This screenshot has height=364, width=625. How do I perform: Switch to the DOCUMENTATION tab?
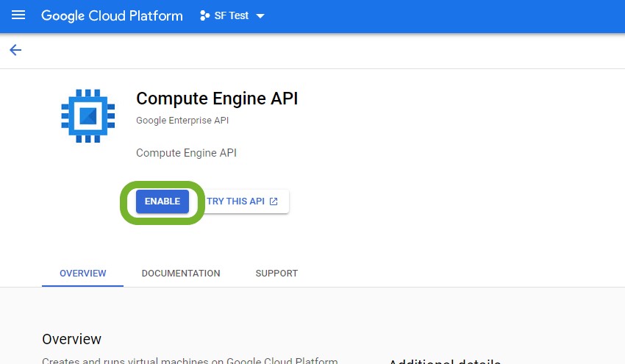[x=181, y=274]
